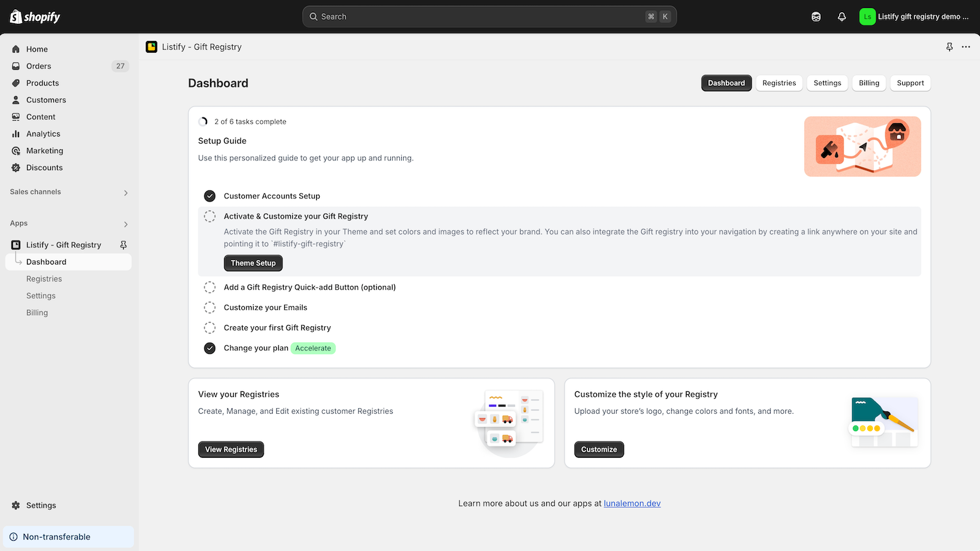Select Settings under Listify in sidebar
This screenshot has height=551, width=980.
coord(41,296)
